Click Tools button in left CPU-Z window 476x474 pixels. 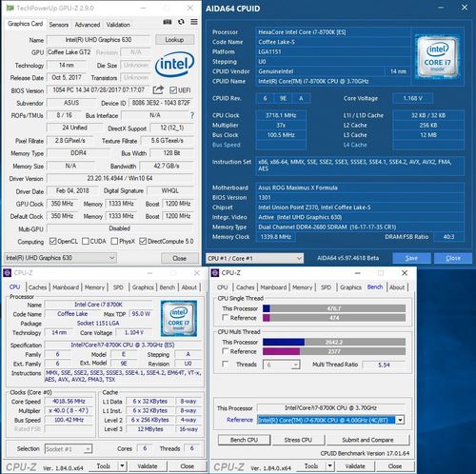[x=104, y=466]
